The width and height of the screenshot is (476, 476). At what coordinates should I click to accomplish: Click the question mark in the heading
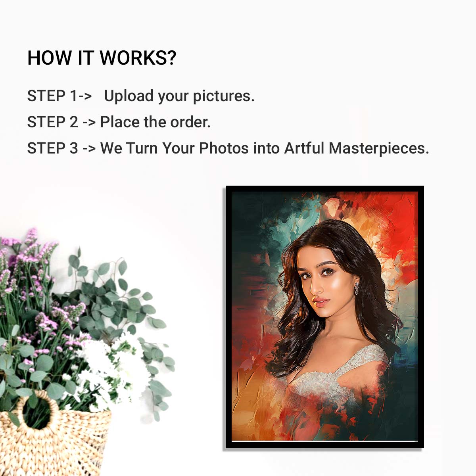[x=171, y=58]
